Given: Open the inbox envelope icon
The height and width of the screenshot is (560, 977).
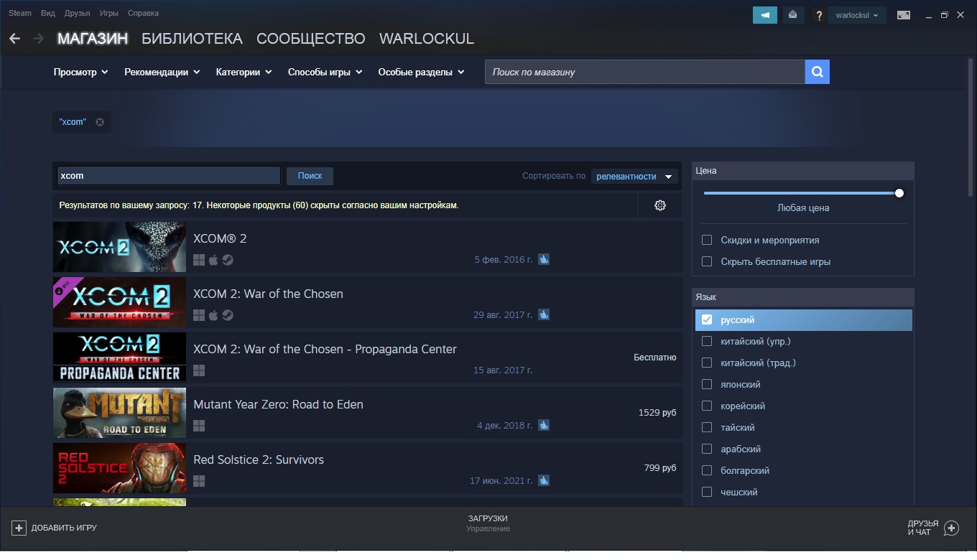Looking at the screenshot, I should pos(793,15).
